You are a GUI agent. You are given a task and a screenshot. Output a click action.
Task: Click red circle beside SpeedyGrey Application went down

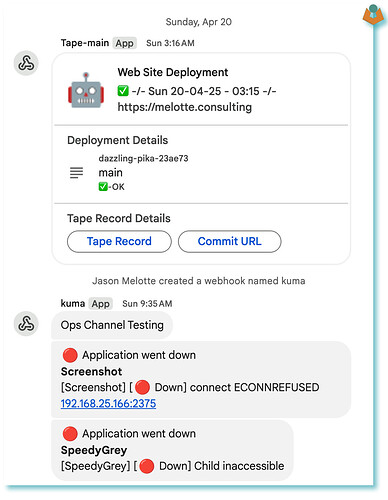click(x=70, y=434)
